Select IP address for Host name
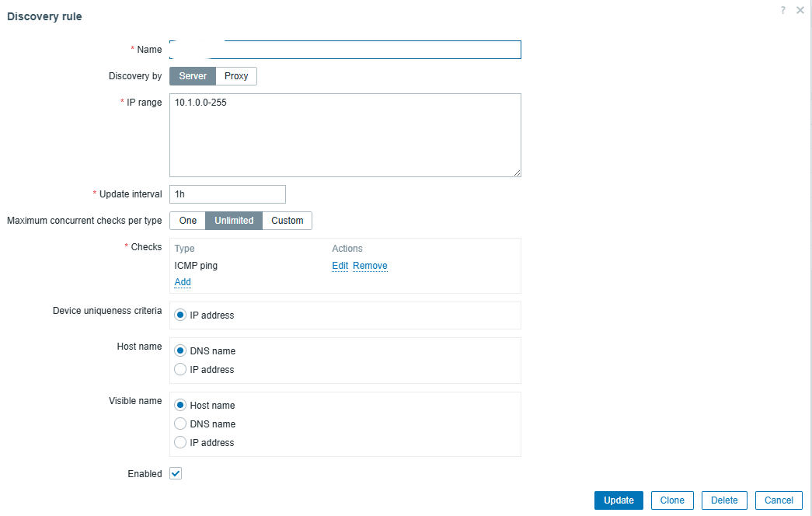The image size is (812, 516). [181, 370]
